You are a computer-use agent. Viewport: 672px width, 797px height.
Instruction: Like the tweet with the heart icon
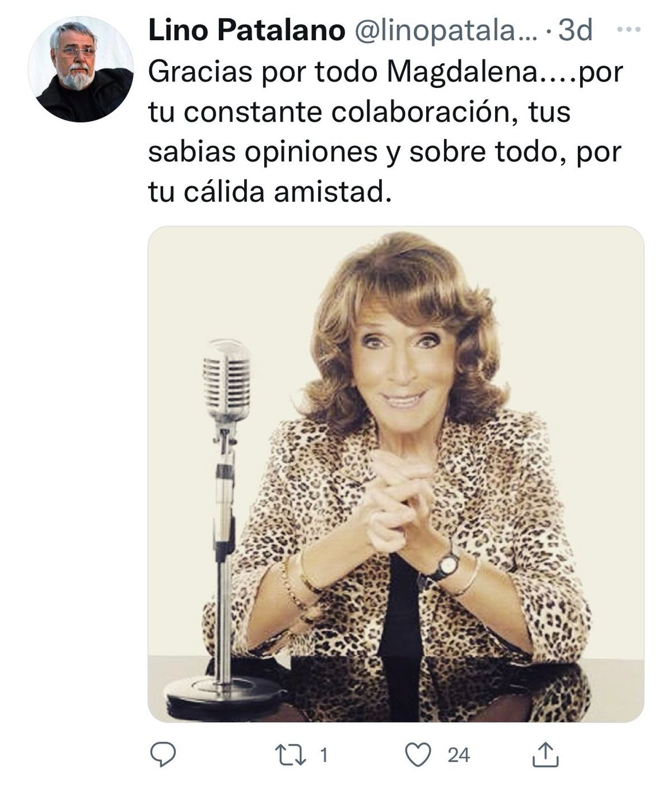pos(418,756)
